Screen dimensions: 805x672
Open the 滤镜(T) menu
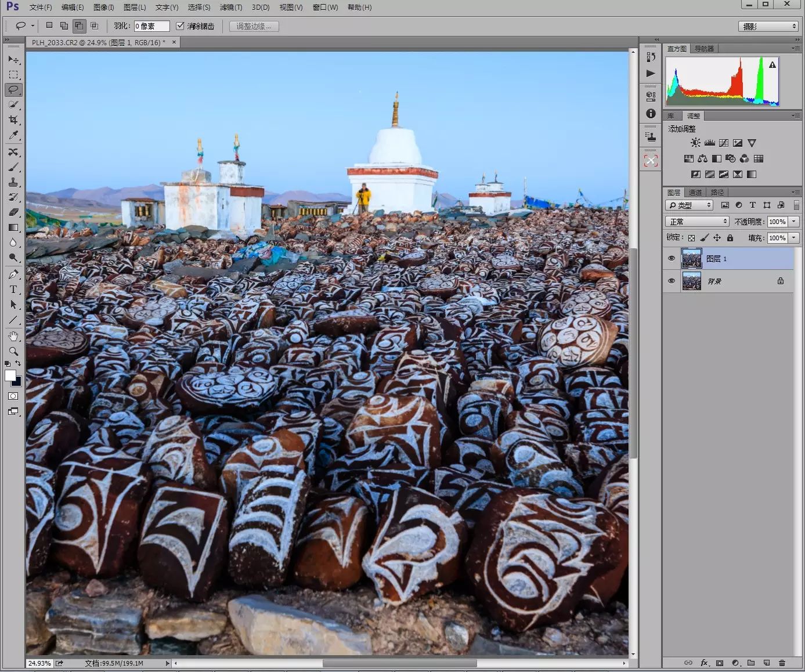tap(230, 8)
